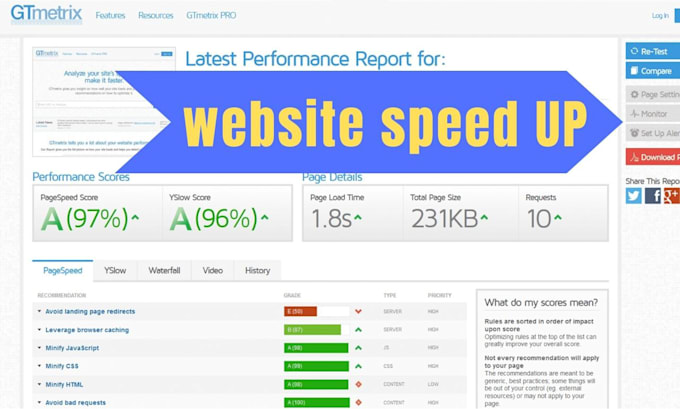Click the Set Up Alerts button
This screenshot has width=680, height=409.
click(653, 133)
